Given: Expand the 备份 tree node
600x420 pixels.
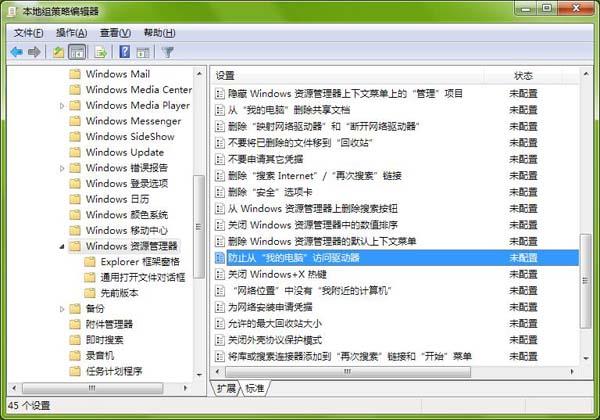Looking at the screenshot, I should coord(62,309).
